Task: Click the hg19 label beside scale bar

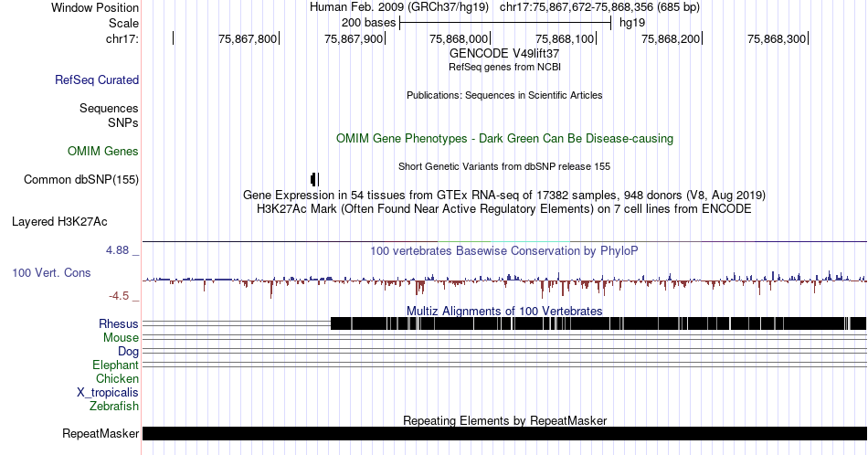Action: tap(632, 23)
